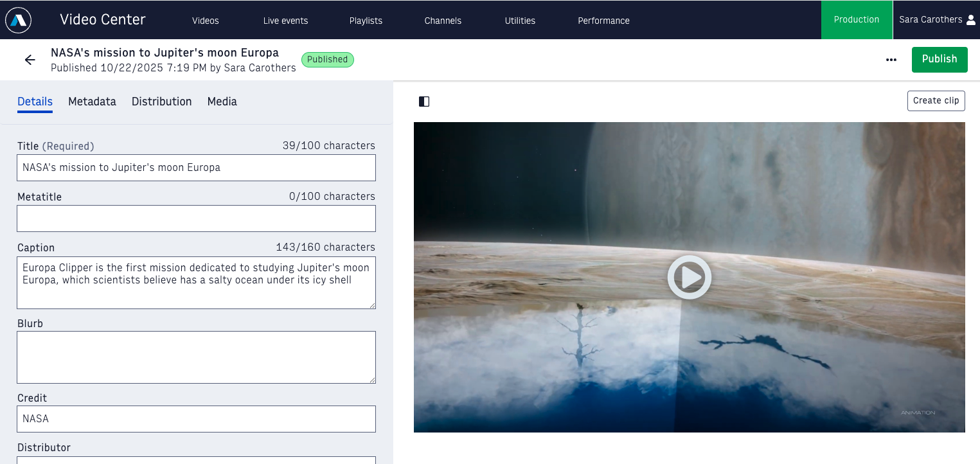Click into the Title input field

(x=196, y=168)
